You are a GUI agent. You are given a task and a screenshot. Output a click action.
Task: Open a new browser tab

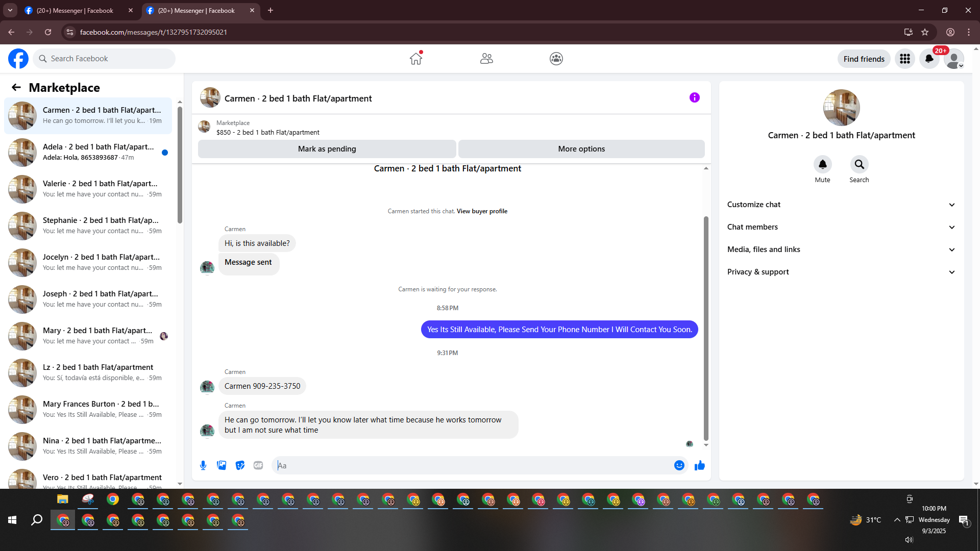point(271,10)
